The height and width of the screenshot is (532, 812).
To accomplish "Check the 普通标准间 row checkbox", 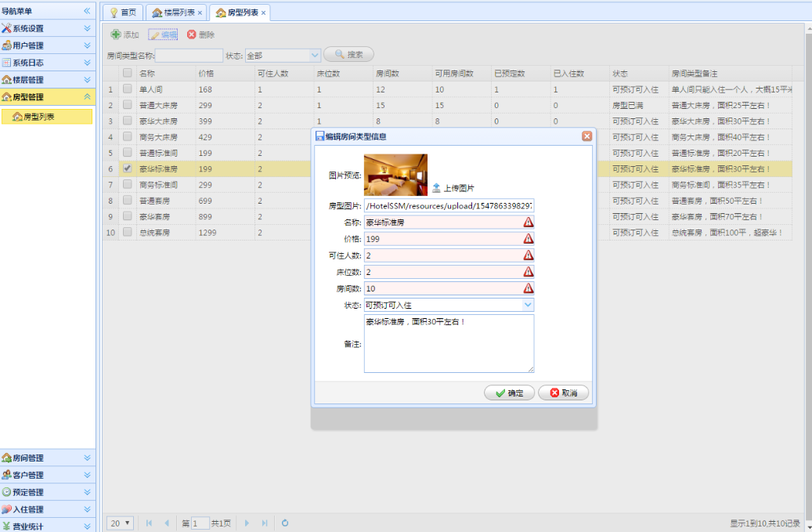I will click(127, 152).
